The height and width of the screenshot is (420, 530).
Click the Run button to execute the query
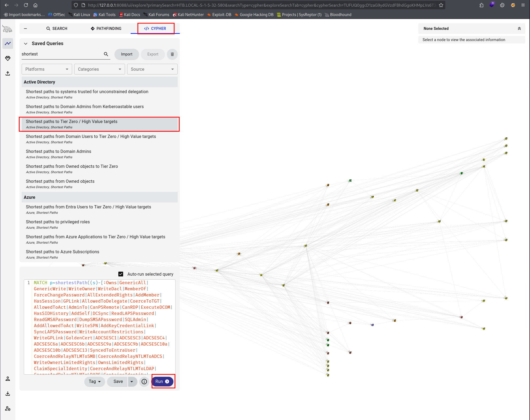click(x=162, y=381)
